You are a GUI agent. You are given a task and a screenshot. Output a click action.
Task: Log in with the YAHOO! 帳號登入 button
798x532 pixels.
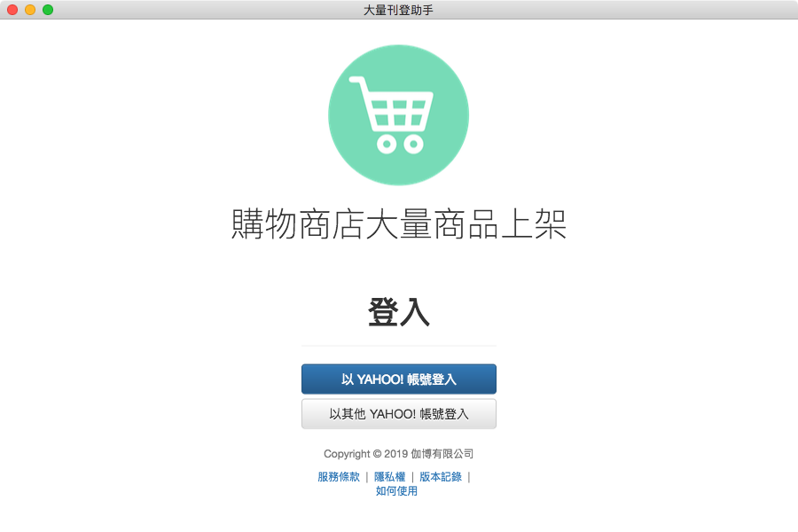click(398, 379)
